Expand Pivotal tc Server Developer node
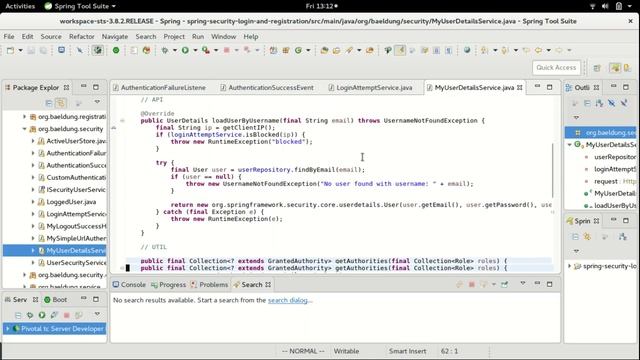Viewport: 640px width, 360px height. [8, 329]
